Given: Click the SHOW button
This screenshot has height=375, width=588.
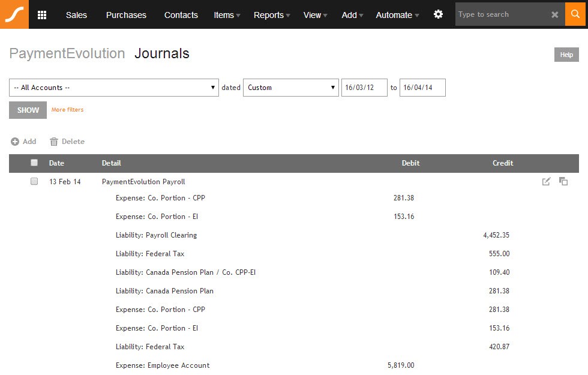Looking at the screenshot, I should pos(28,110).
